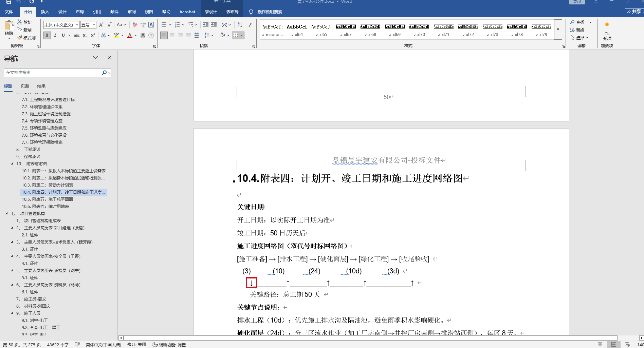Switch to the 审阅 (Review) ribbon tab
The image size is (644, 348).
pyautogui.click(x=132, y=12)
